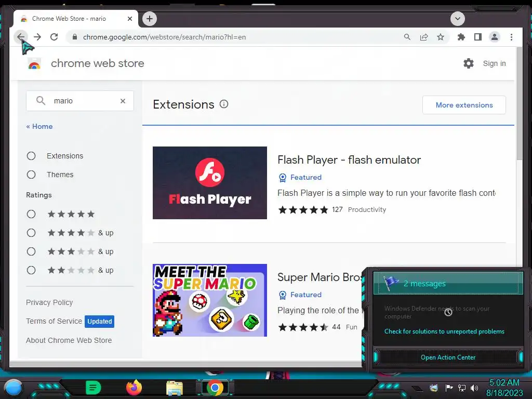Screen dimensions: 532x399
Task: Reload the Chrome Web Store page
Action: [x=54, y=37]
